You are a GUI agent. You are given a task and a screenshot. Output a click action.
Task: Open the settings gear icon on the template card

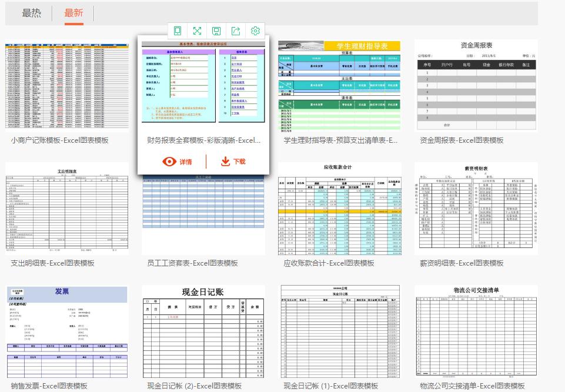point(255,31)
